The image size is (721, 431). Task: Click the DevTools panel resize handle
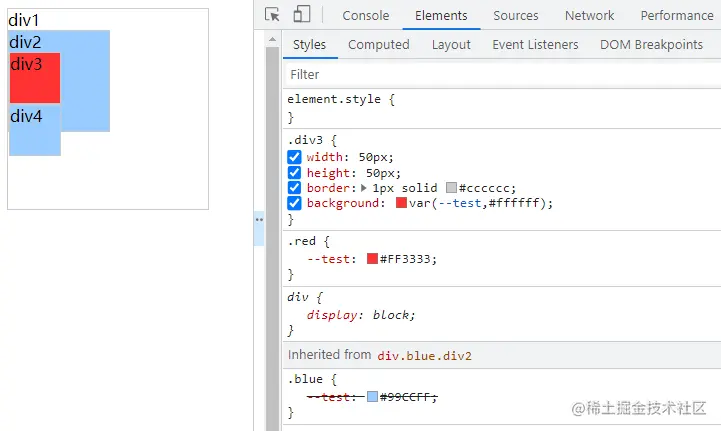click(x=259, y=229)
